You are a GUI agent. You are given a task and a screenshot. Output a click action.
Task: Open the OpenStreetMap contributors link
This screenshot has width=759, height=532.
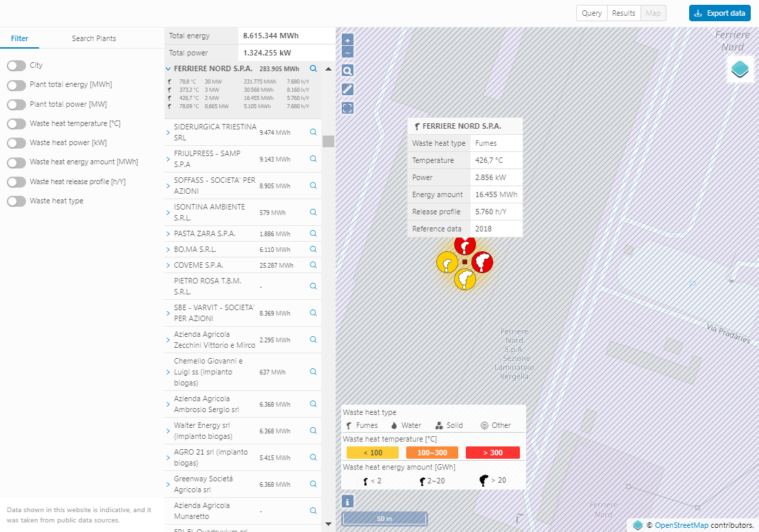click(x=682, y=525)
